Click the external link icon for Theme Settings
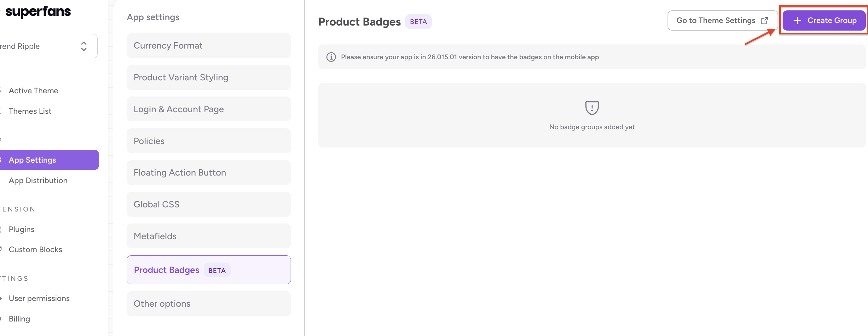 click(x=764, y=20)
